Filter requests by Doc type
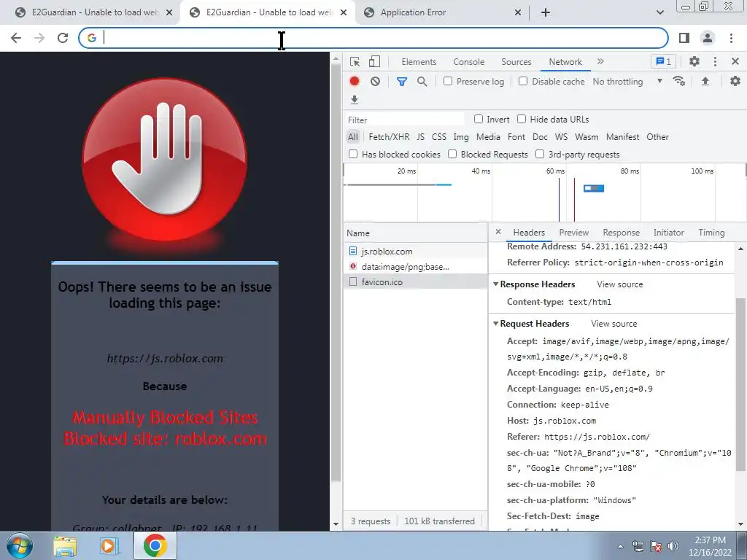Screen dimensions: 747x560 click(540, 137)
